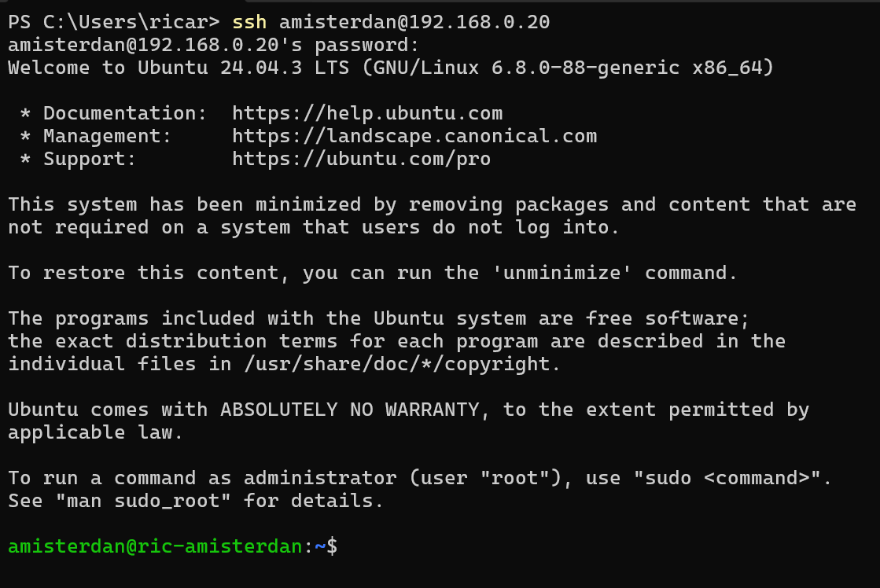Click the Management: label
This screenshot has height=588, width=880.
108,136
